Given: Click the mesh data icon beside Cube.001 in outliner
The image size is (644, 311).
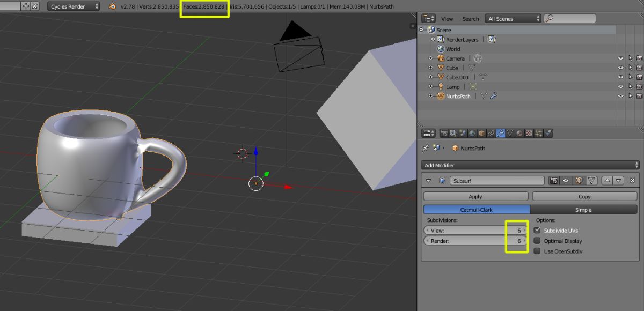Looking at the screenshot, I should click(482, 77).
